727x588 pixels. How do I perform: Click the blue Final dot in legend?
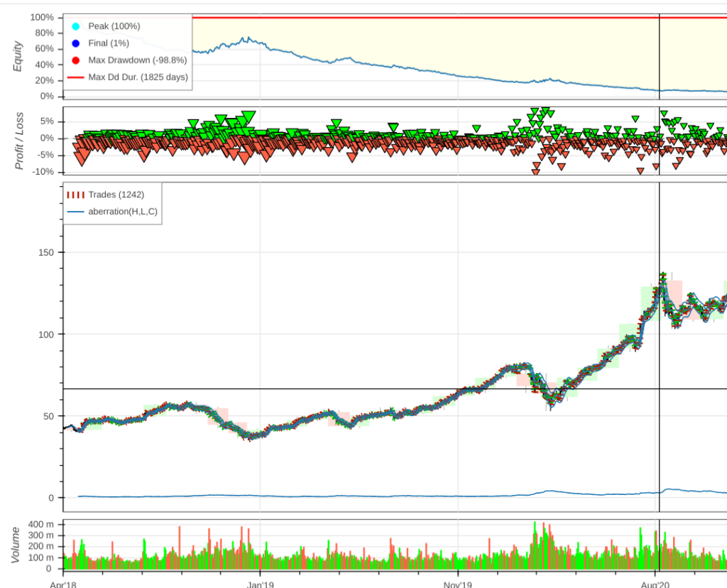pyautogui.click(x=75, y=43)
